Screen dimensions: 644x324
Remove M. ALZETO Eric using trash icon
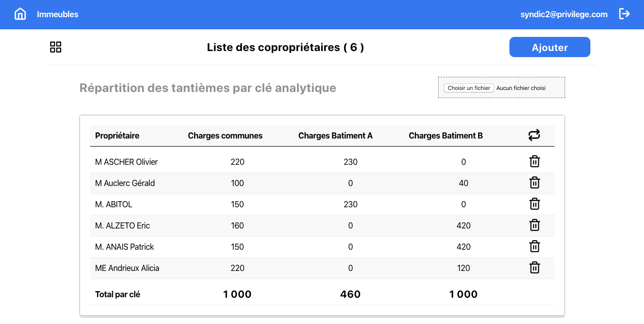point(534,225)
